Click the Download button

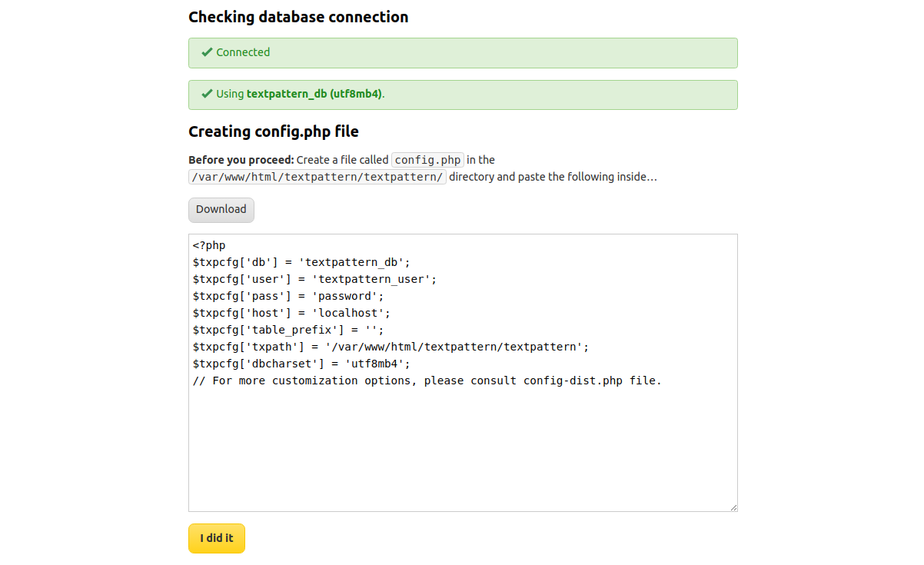tap(221, 210)
